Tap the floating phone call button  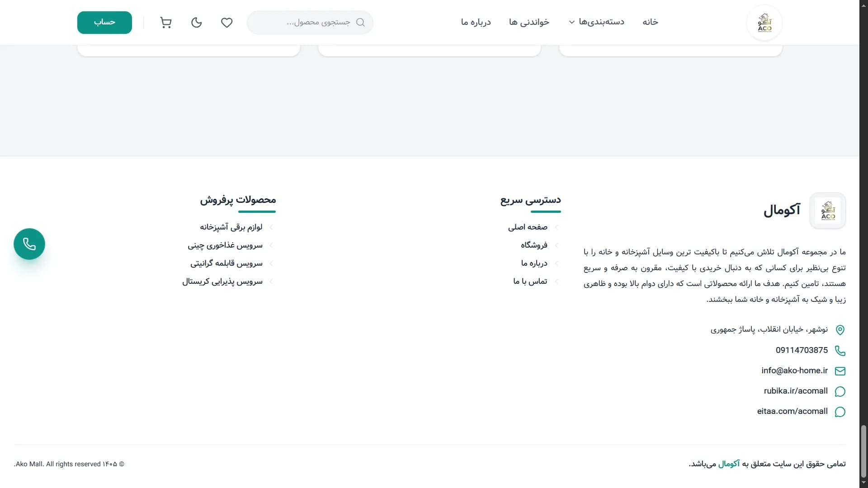click(x=29, y=244)
